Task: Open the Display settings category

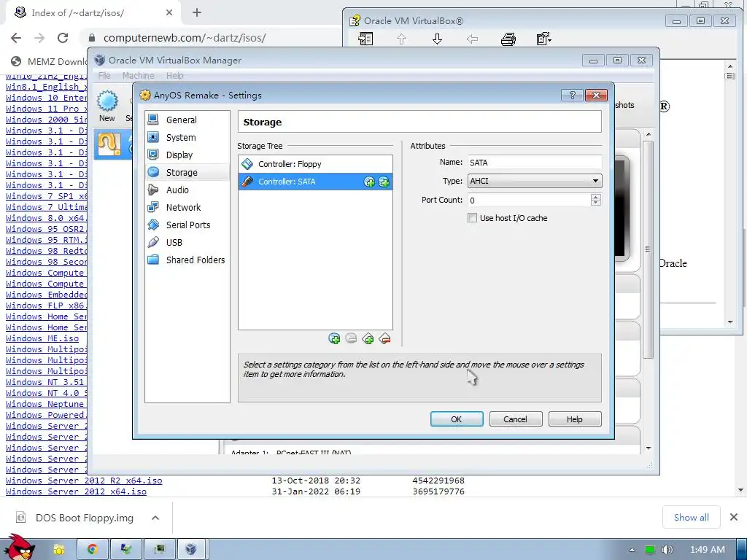Action: point(187,155)
